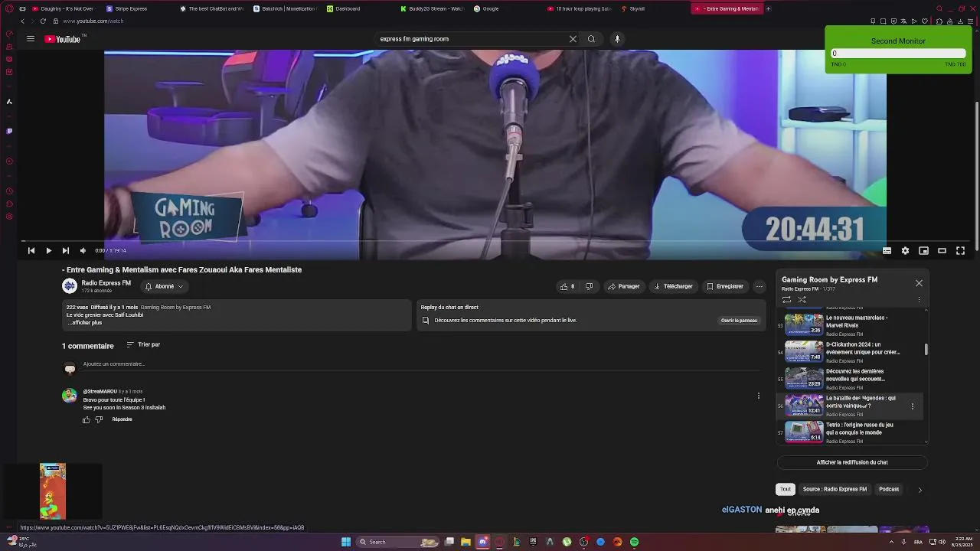Open Le nouveau masterclass Marvel Rivals video
Viewport: 980px width, 551px height.
[849, 324]
